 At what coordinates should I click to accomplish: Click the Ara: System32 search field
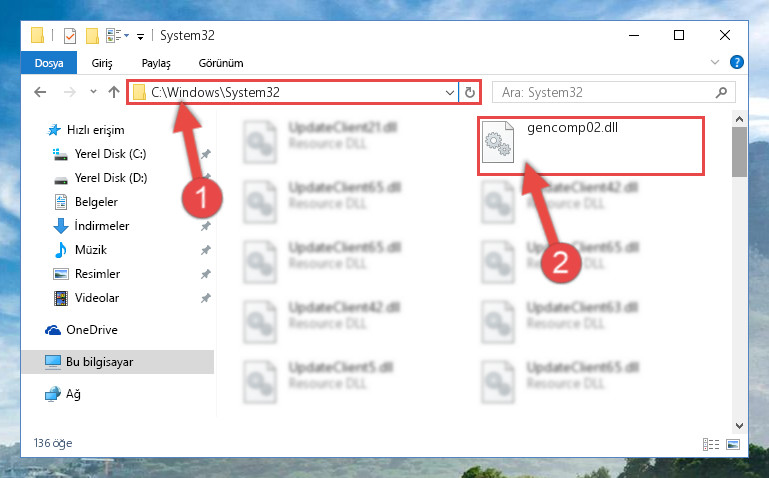[606, 92]
